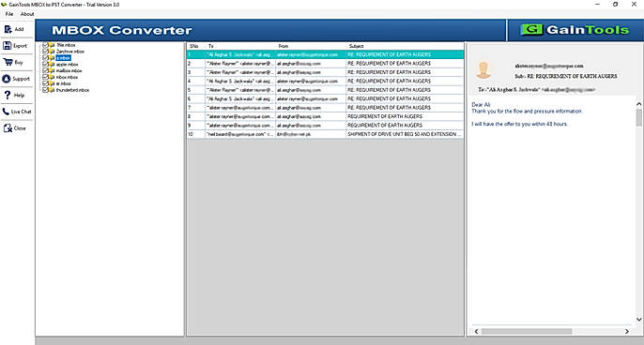
Task: Click the Sub: RE REQUIREMENT header in preview
Action: pos(565,76)
